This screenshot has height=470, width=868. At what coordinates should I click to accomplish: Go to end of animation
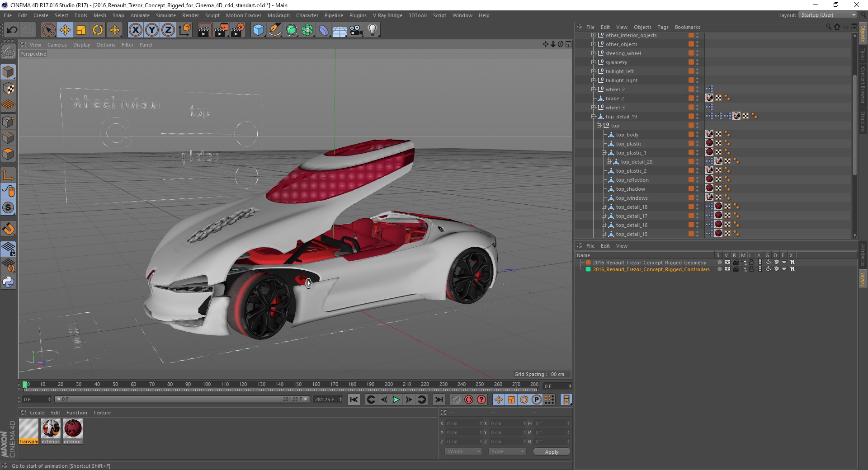click(439, 399)
